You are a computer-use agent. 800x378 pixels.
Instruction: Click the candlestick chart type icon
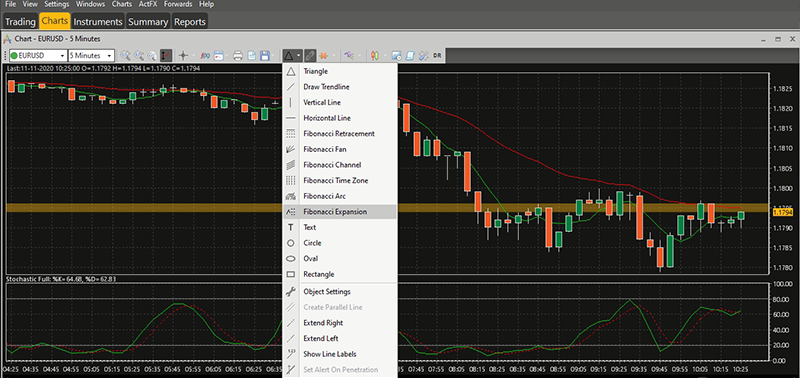[x=374, y=55]
